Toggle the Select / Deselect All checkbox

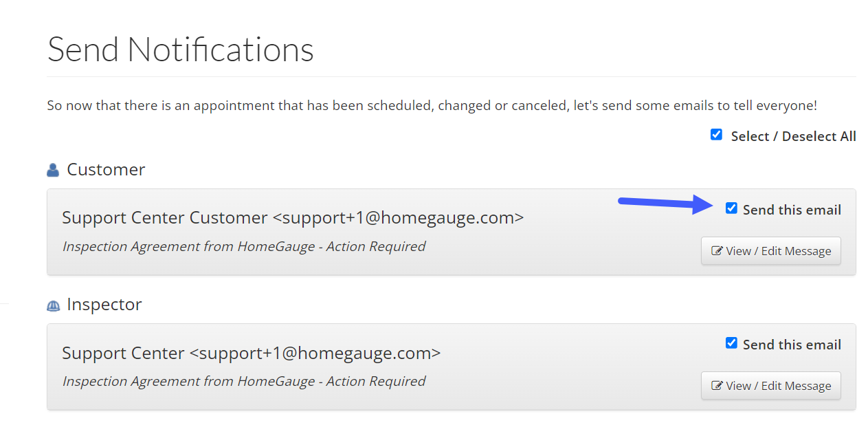click(716, 135)
